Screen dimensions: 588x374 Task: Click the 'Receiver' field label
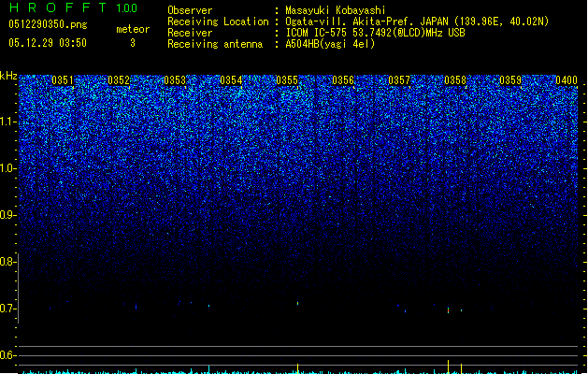point(190,33)
